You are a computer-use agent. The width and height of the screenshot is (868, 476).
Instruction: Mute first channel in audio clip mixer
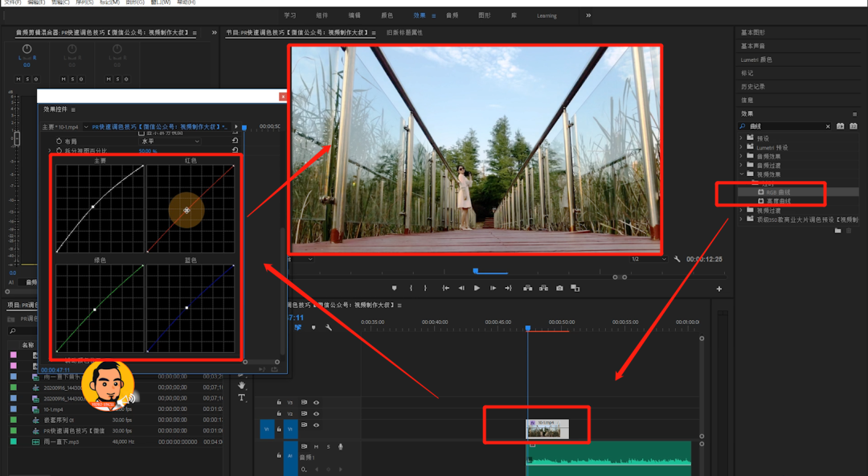pyautogui.click(x=18, y=80)
